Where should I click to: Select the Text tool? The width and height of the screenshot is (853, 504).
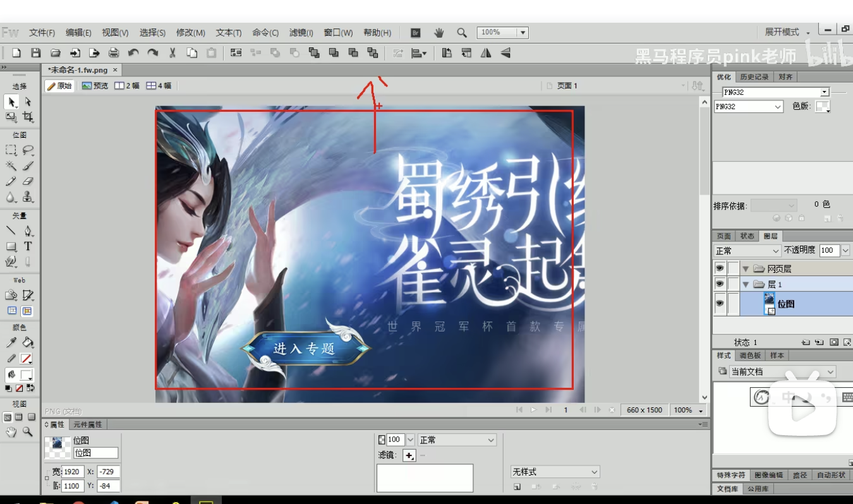click(28, 246)
